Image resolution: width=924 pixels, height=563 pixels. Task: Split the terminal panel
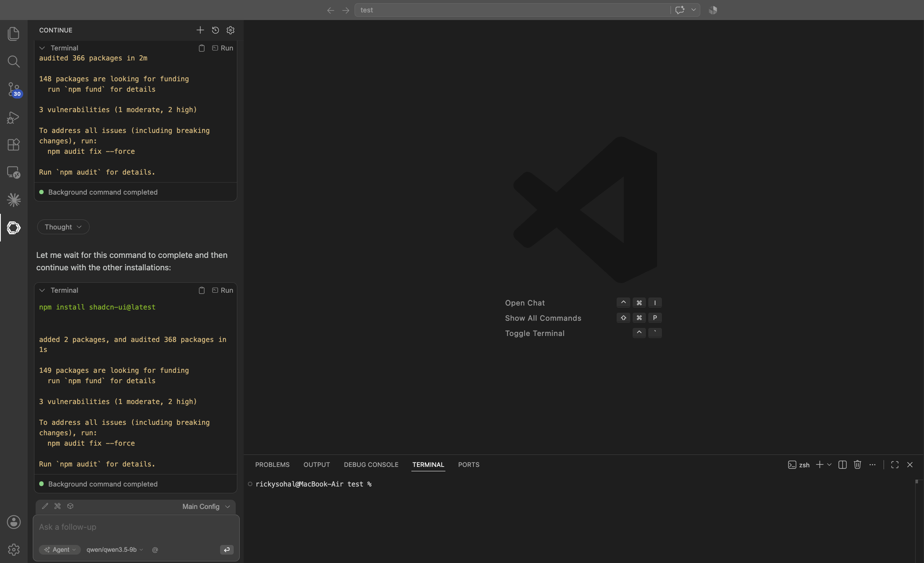click(842, 464)
